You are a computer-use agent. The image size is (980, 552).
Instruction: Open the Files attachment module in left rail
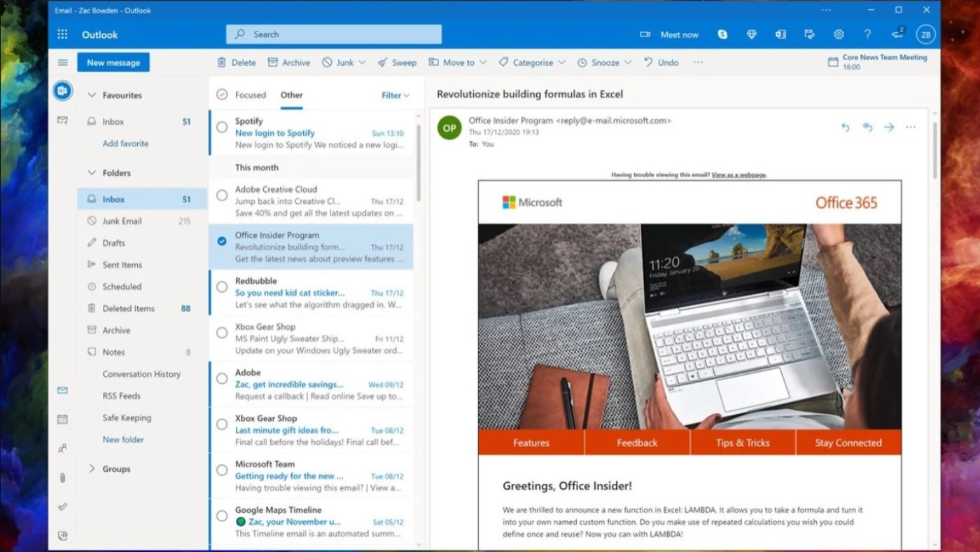point(62,478)
